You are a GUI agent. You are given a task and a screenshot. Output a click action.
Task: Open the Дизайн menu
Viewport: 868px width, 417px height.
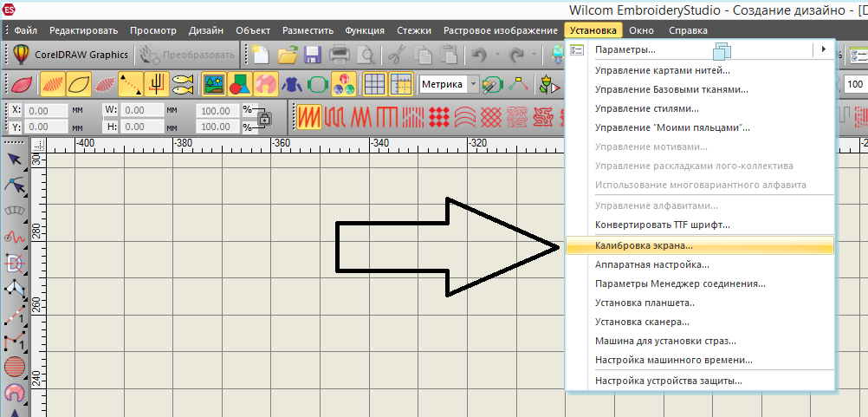(x=206, y=30)
